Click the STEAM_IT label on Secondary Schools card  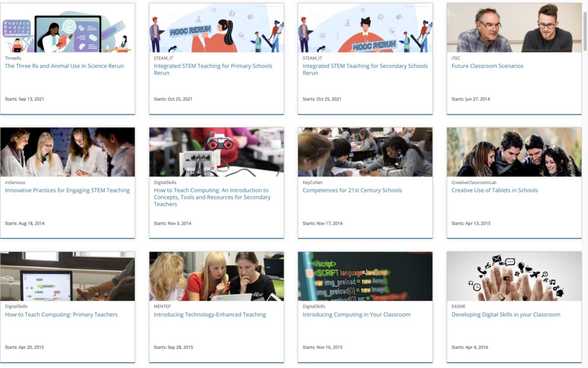pyautogui.click(x=313, y=58)
